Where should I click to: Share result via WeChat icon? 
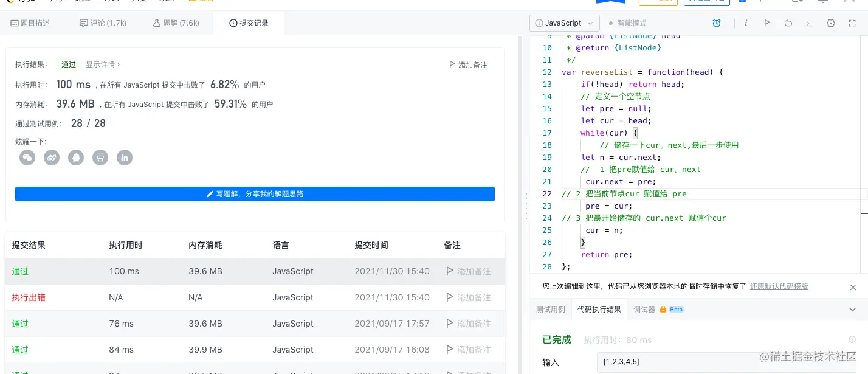click(27, 158)
